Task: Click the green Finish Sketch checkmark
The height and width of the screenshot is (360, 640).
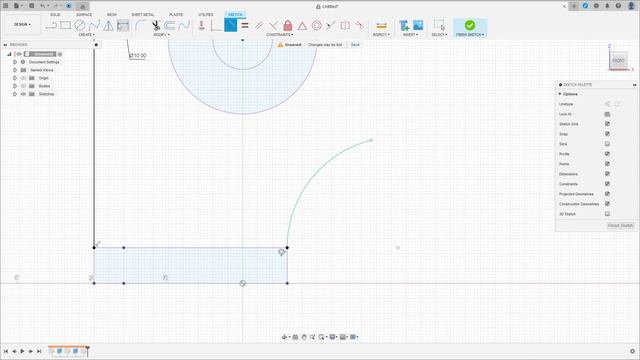Action: click(x=470, y=25)
